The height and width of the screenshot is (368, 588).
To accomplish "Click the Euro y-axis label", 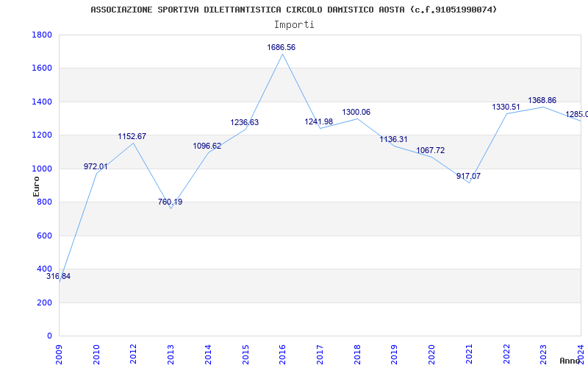I will point(36,186).
